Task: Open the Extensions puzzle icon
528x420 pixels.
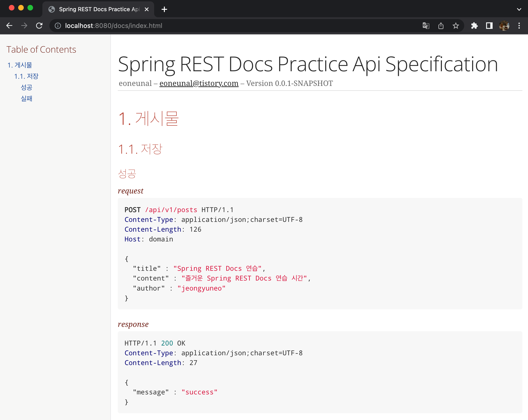Action: click(474, 26)
